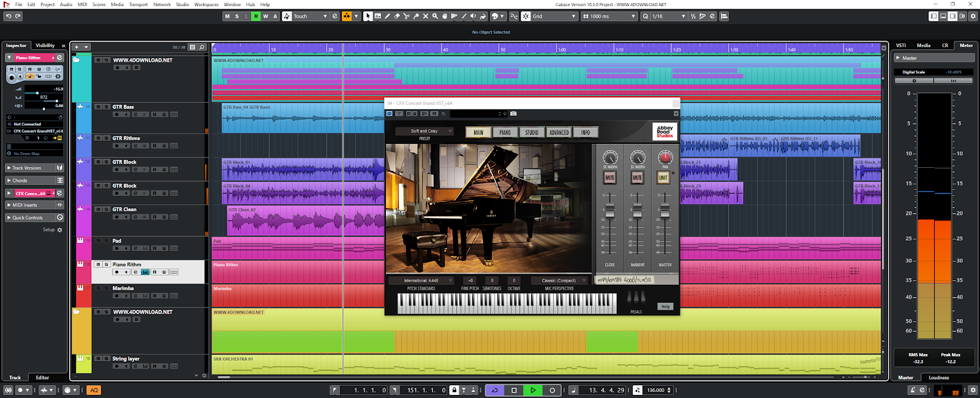Open the STUDIO page in CFX plugin
Screen dimensions: 980x398
coord(532,132)
